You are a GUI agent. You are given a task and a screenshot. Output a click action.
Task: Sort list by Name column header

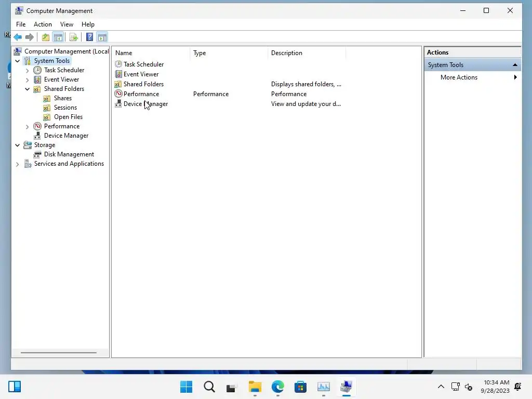pyautogui.click(x=151, y=53)
